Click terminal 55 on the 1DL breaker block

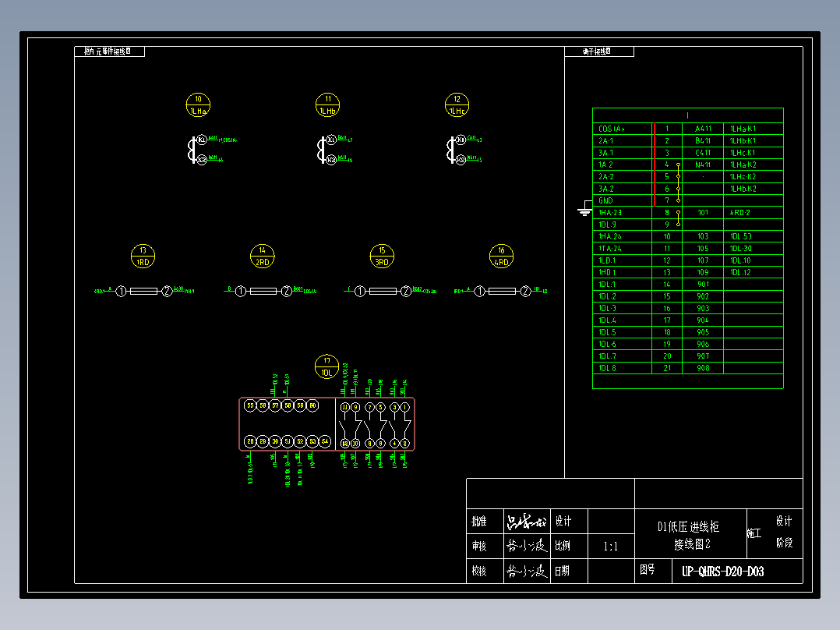coord(250,405)
